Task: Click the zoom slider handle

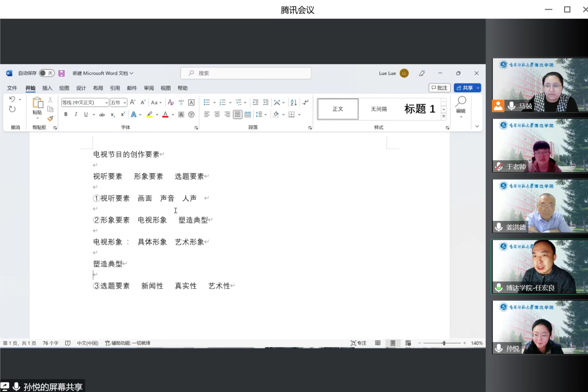Action: pyautogui.click(x=444, y=343)
